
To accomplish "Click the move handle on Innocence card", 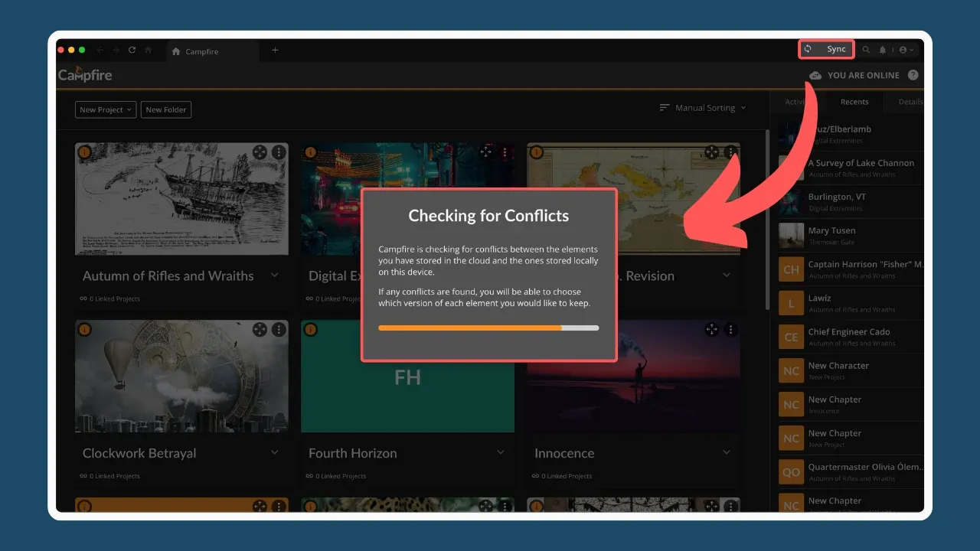I will [711, 329].
